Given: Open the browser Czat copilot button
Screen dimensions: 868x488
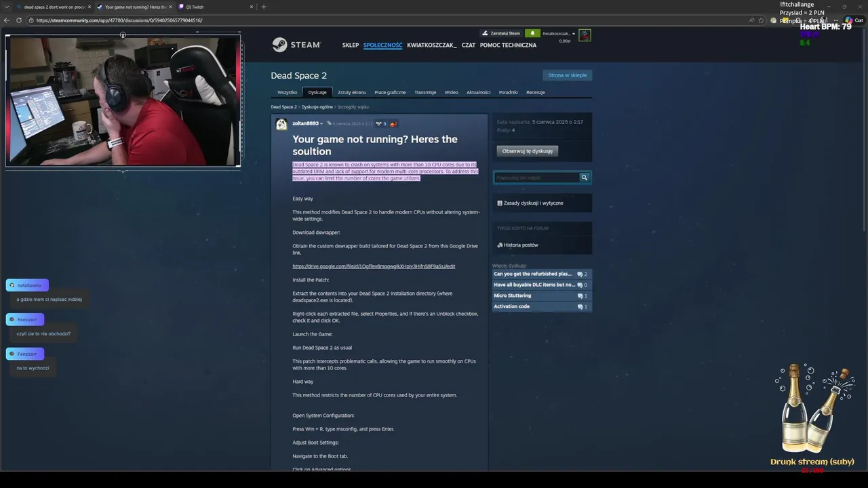Looking at the screenshot, I should point(854,20).
